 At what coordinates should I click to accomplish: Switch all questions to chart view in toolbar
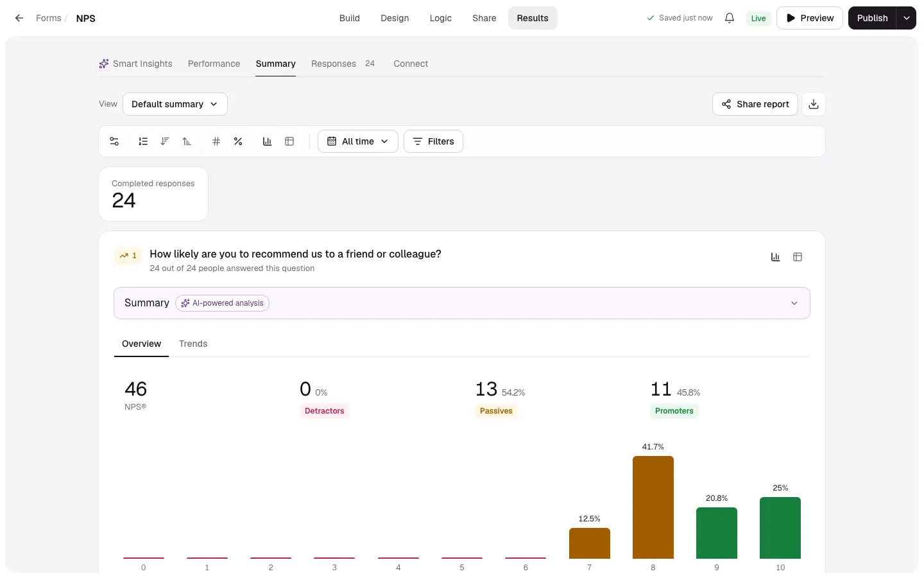268,141
